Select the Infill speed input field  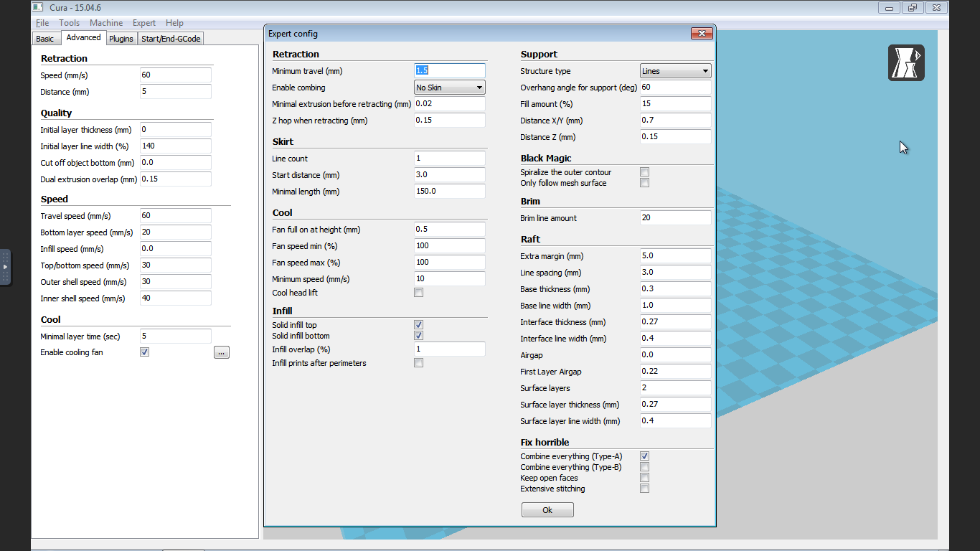[x=176, y=249]
